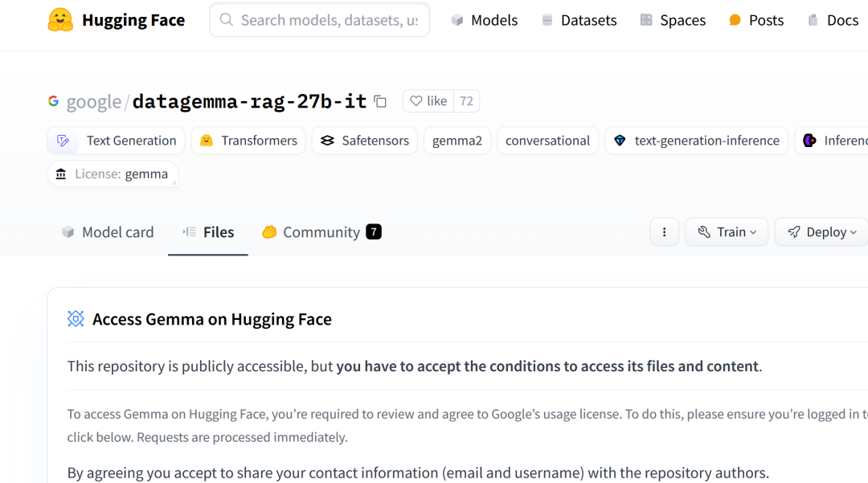Open the License: gemma tag

coord(113,174)
